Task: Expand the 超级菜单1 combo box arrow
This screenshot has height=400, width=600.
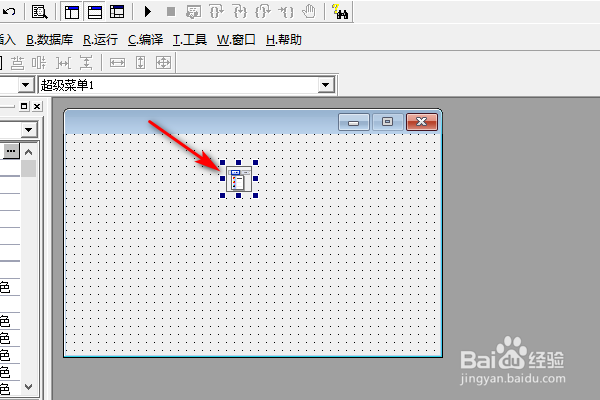Action: [x=326, y=85]
